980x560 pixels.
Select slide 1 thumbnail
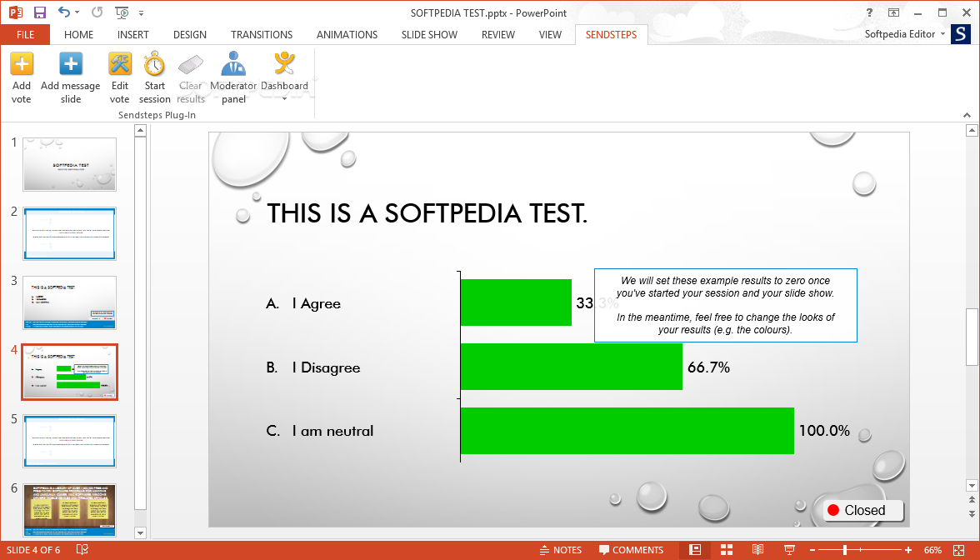69,164
